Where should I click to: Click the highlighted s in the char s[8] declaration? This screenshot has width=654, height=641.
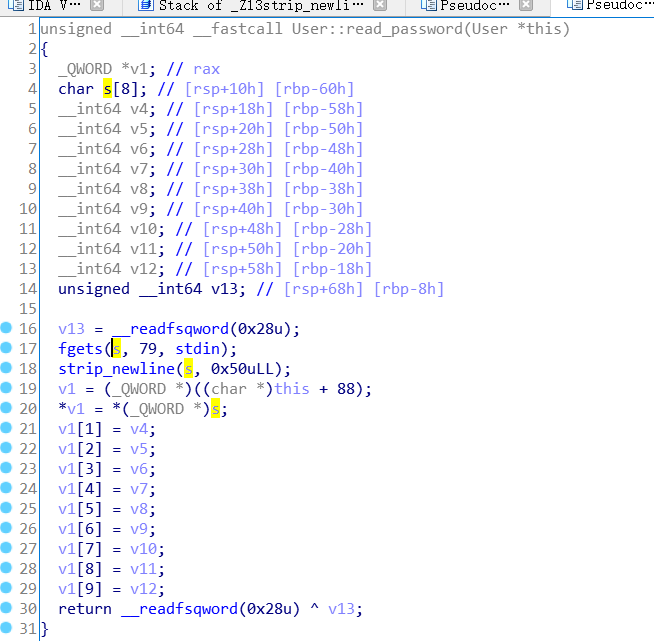(x=108, y=89)
